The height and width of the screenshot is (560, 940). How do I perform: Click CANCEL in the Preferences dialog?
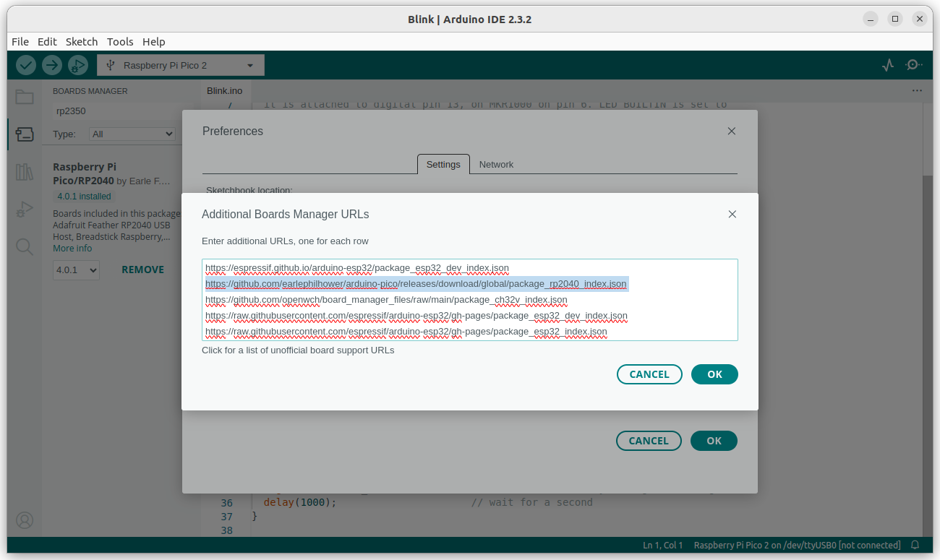coord(649,441)
